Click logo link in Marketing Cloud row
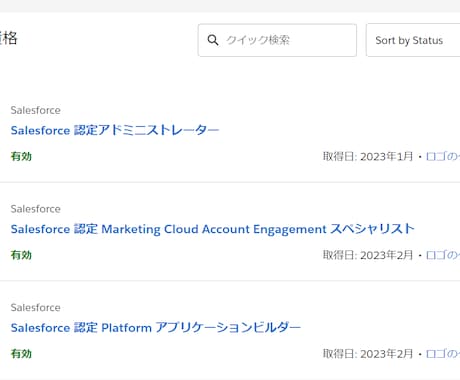Viewport: 460px width, 380px height. (x=443, y=255)
